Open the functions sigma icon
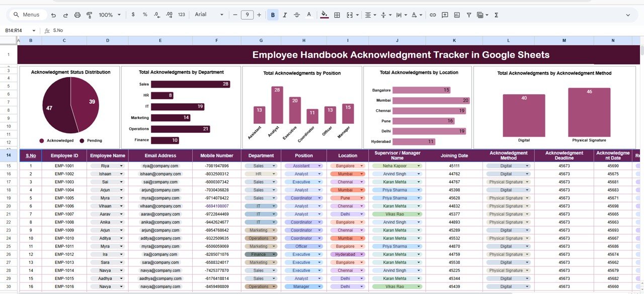 point(496,15)
